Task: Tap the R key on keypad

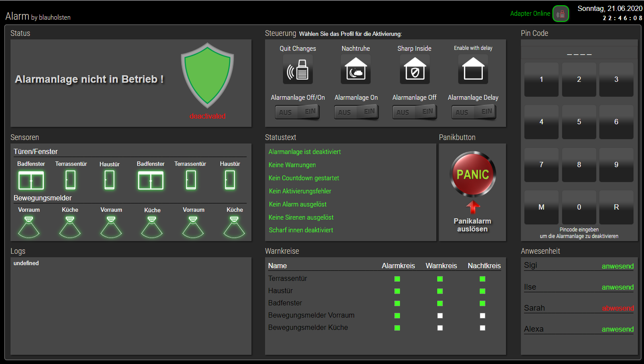Action: click(616, 207)
